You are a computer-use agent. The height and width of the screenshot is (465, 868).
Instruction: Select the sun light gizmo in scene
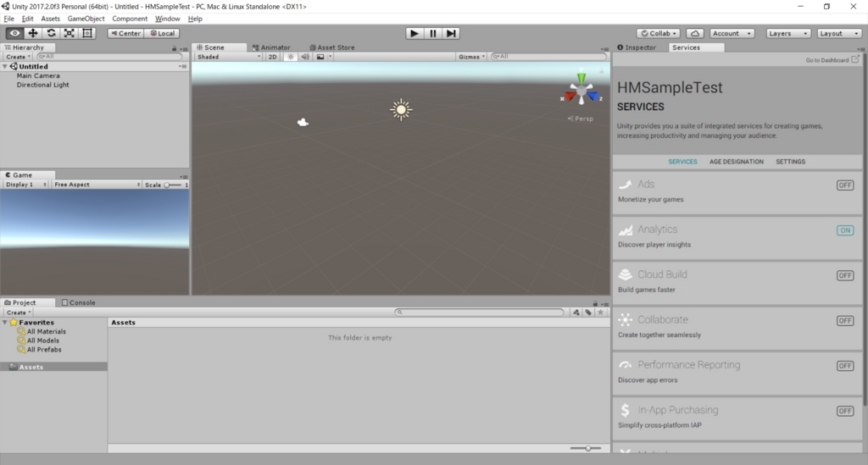pyautogui.click(x=401, y=109)
